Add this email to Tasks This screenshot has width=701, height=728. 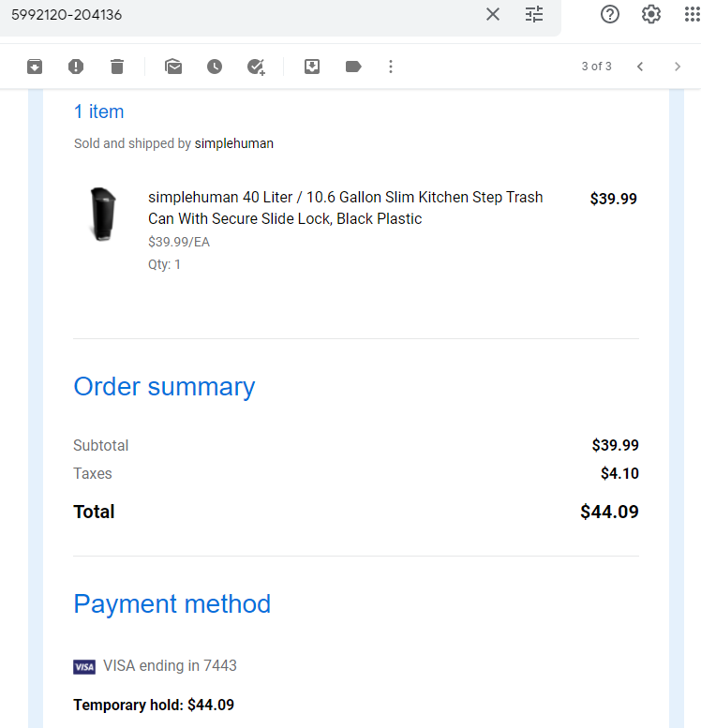pyautogui.click(x=256, y=67)
